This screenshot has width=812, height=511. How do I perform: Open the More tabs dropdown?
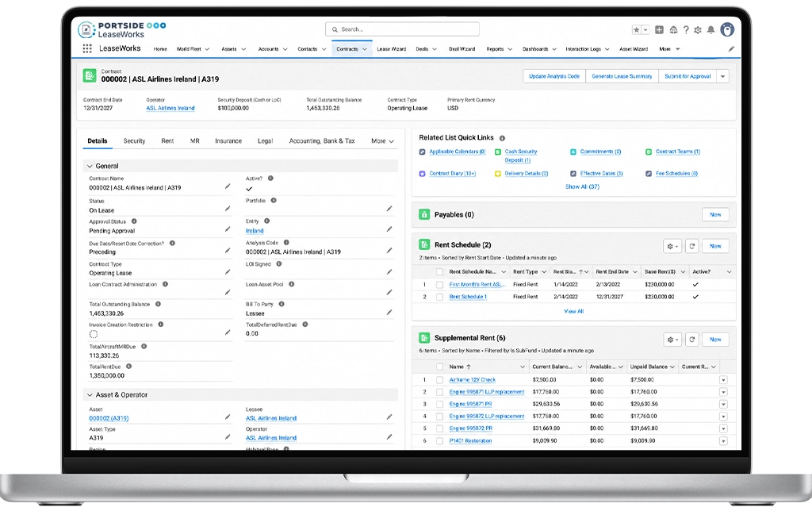pyautogui.click(x=383, y=141)
